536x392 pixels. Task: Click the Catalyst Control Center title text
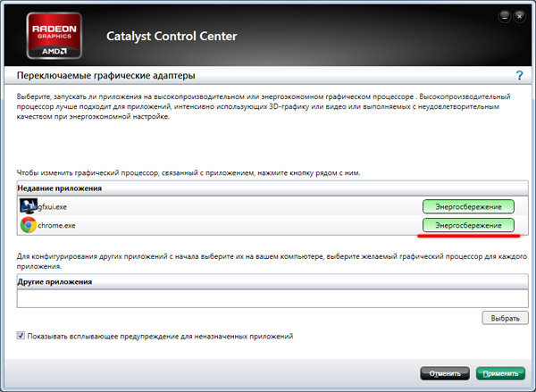pyautogui.click(x=172, y=36)
